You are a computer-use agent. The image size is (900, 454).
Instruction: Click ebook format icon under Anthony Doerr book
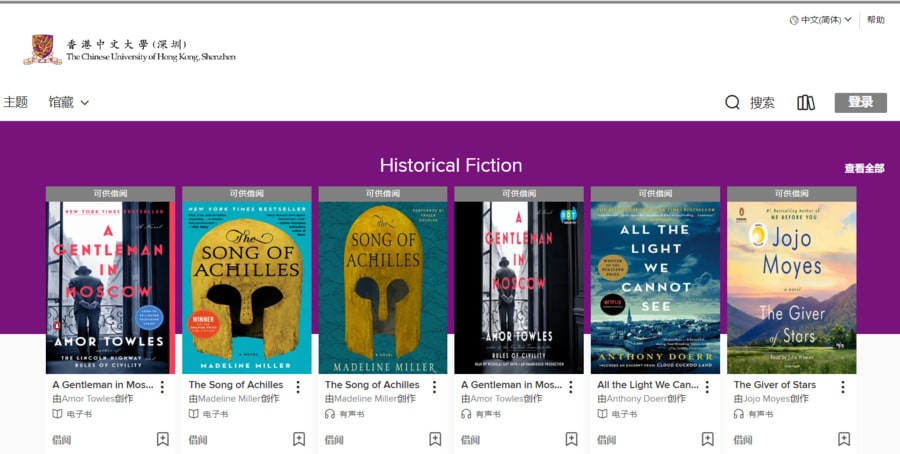[x=602, y=414]
